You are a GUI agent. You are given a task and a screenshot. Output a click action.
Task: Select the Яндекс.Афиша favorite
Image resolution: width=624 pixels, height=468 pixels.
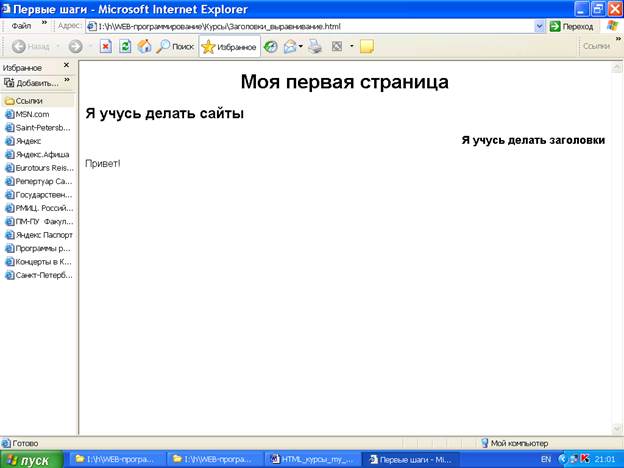(44, 154)
